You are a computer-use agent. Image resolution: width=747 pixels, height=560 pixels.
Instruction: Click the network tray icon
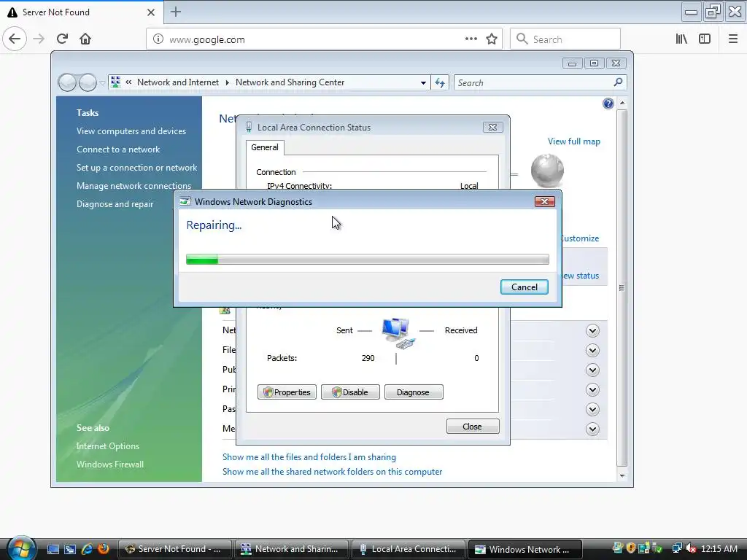pyautogui.click(x=677, y=548)
